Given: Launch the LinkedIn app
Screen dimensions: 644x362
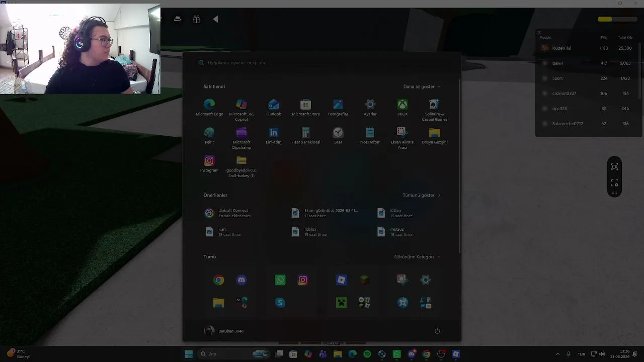Looking at the screenshot, I should 274,136.
